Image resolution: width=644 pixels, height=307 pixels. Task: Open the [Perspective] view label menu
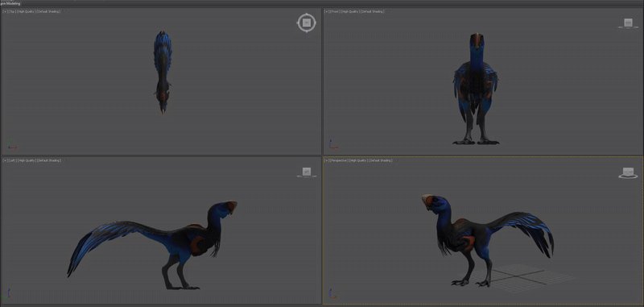tap(339, 160)
